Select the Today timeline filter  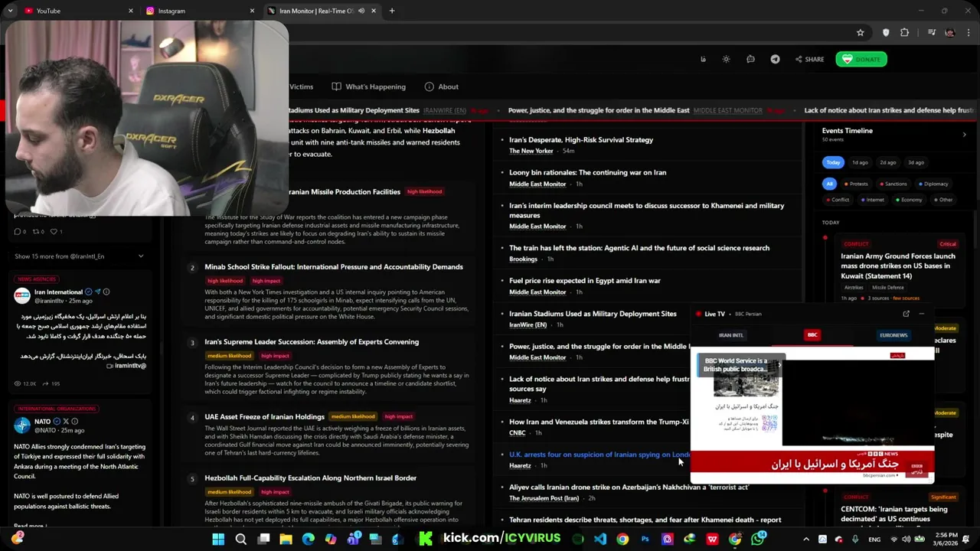pos(833,162)
